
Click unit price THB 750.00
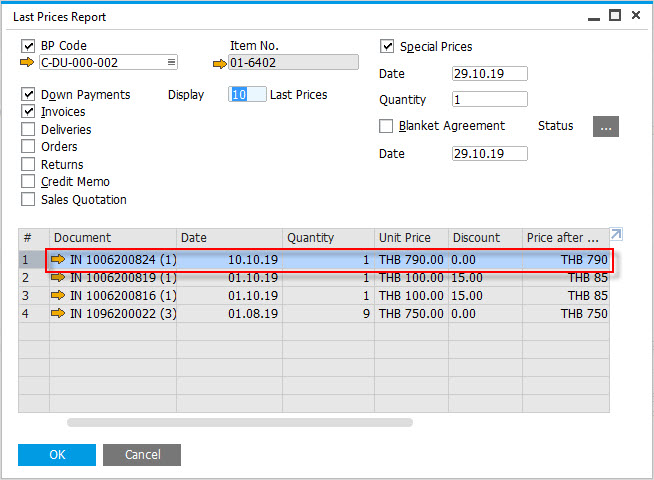[411, 313]
